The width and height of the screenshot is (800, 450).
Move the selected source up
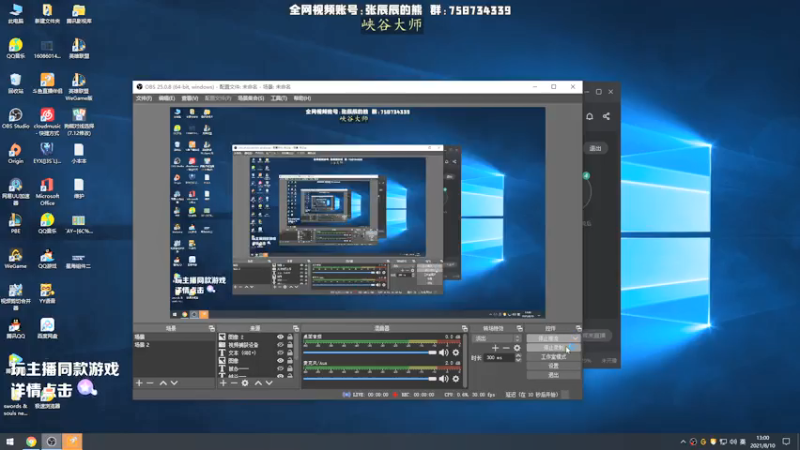(x=258, y=383)
